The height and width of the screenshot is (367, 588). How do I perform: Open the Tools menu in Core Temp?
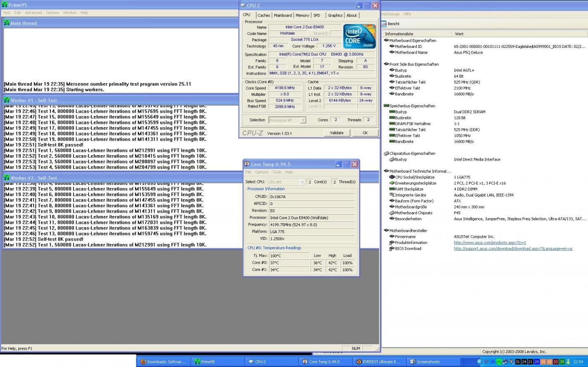click(x=276, y=172)
